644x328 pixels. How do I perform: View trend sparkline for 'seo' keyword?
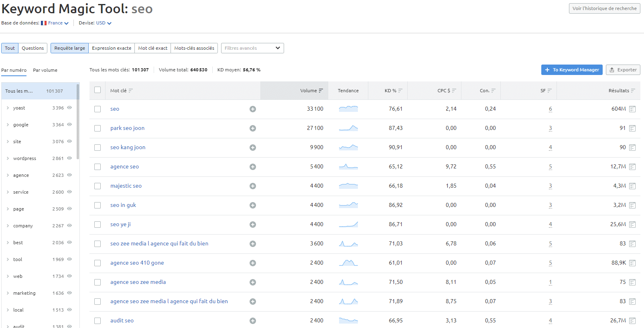coord(348,109)
